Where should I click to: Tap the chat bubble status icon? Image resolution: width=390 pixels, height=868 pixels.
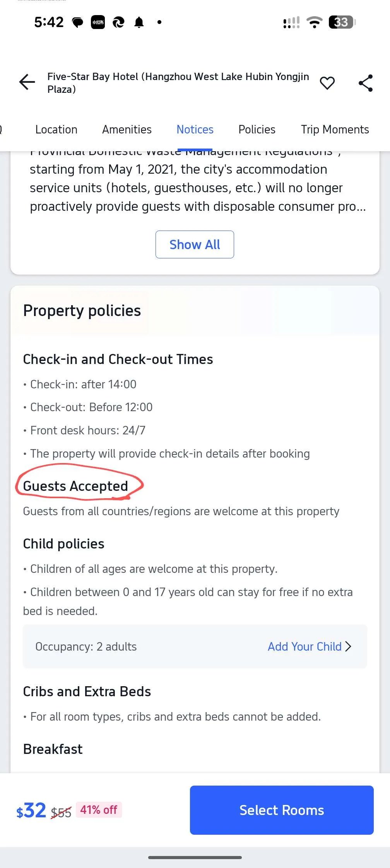(x=78, y=22)
